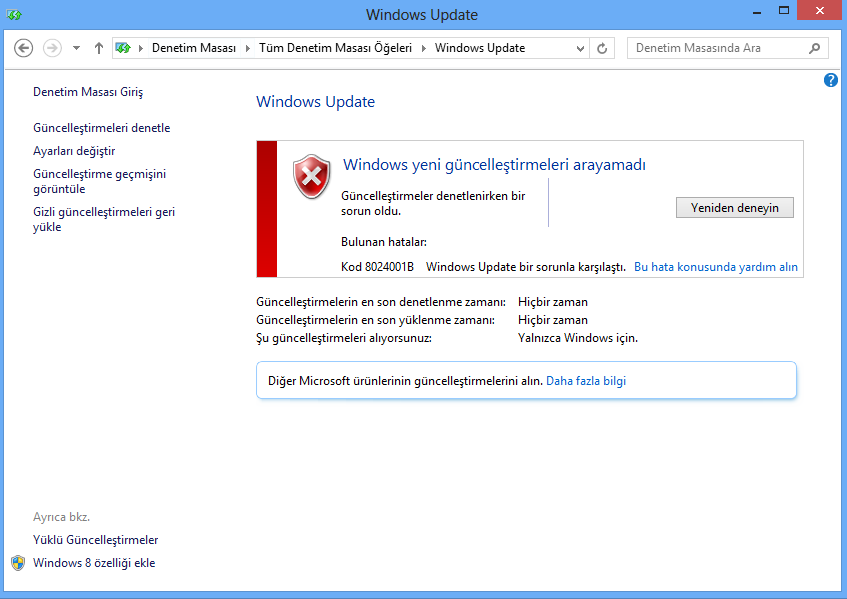Screen dimensions: 847x599
Task: Click the Windows Update icon in address bar
Action: [x=124, y=48]
